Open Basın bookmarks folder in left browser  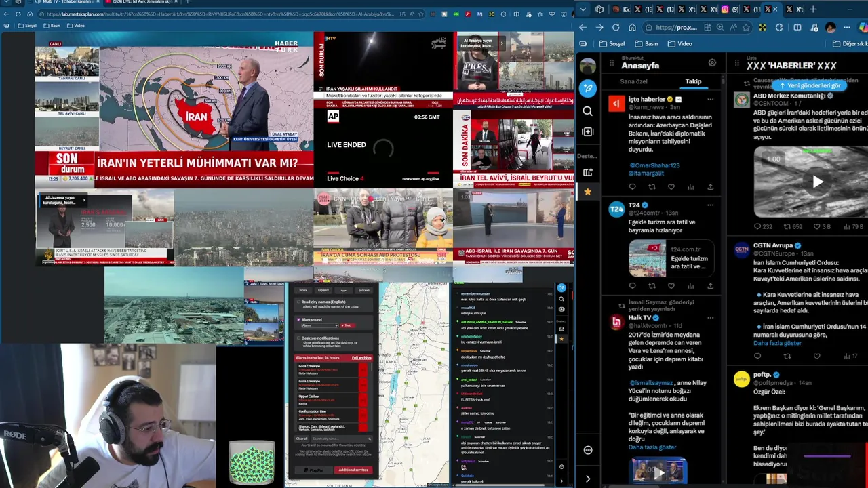[52, 26]
